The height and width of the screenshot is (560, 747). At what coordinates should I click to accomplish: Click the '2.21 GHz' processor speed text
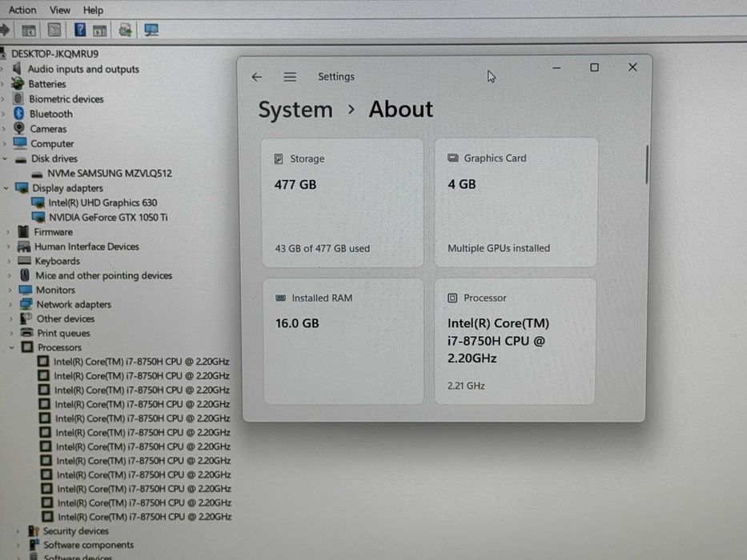466,386
